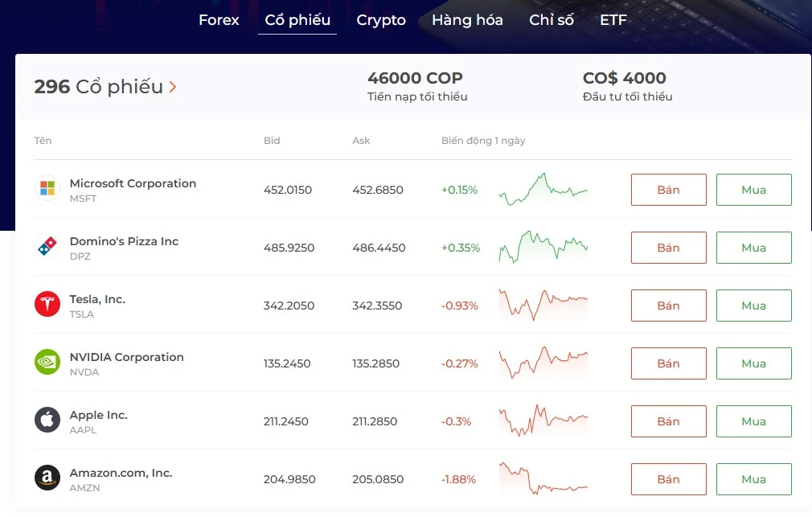The width and height of the screenshot is (812, 517).
Task: Expand the 296 Cổ phiếu arrow chevron
Action: [x=173, y=88]
